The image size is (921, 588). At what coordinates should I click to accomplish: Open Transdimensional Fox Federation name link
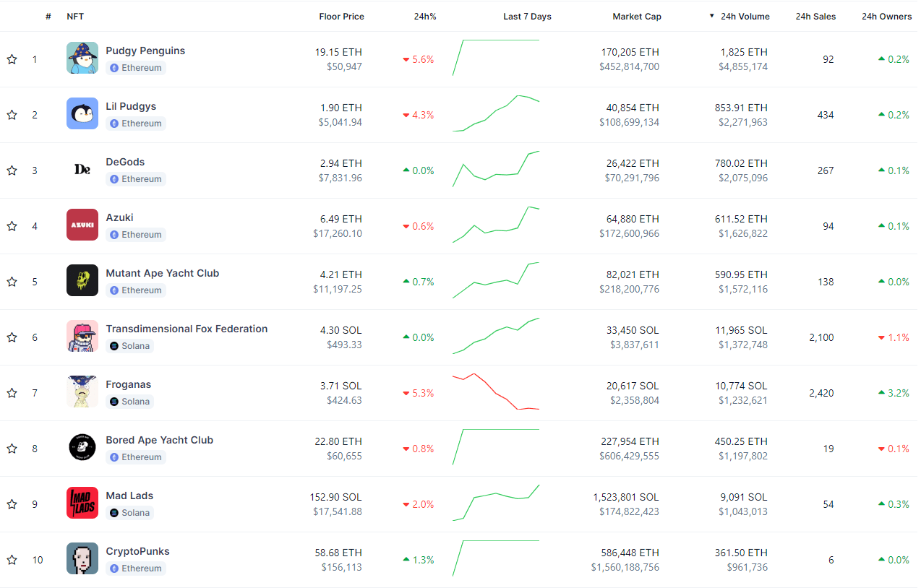pyautogui.click(x=187, y=329)
